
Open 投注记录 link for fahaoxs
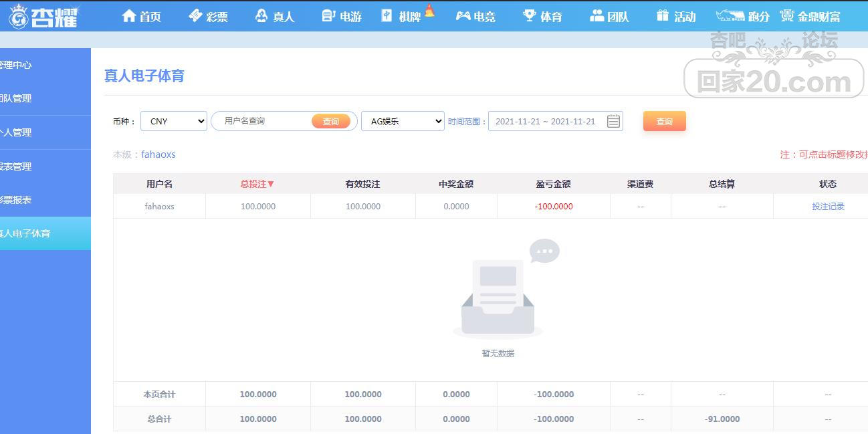click(828, 207)
